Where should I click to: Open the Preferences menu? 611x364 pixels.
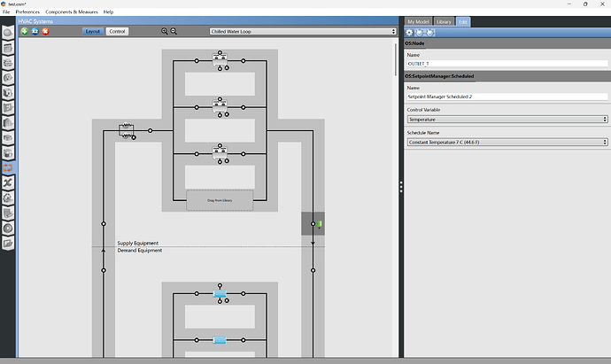27,12
